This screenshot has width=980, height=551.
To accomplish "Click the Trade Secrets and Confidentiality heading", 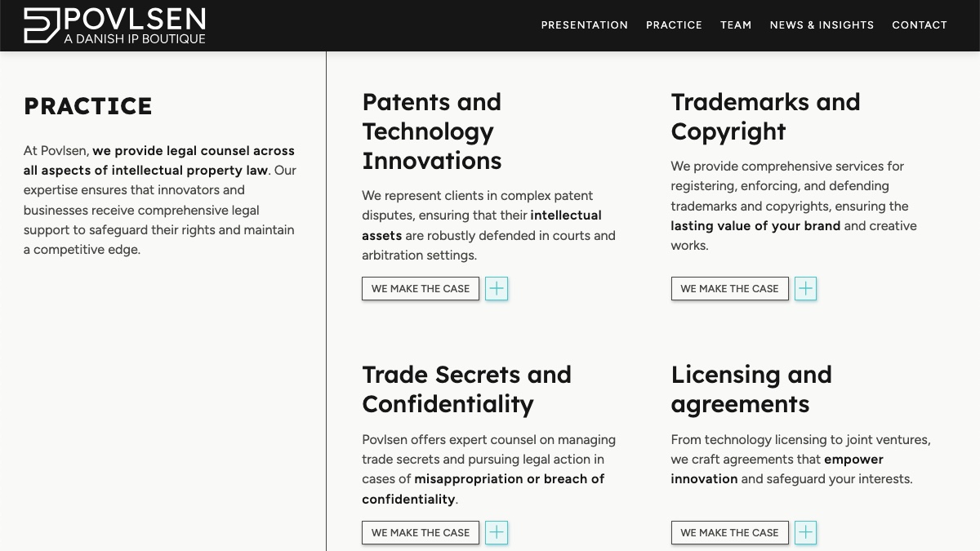I will (x=466, y=389).
